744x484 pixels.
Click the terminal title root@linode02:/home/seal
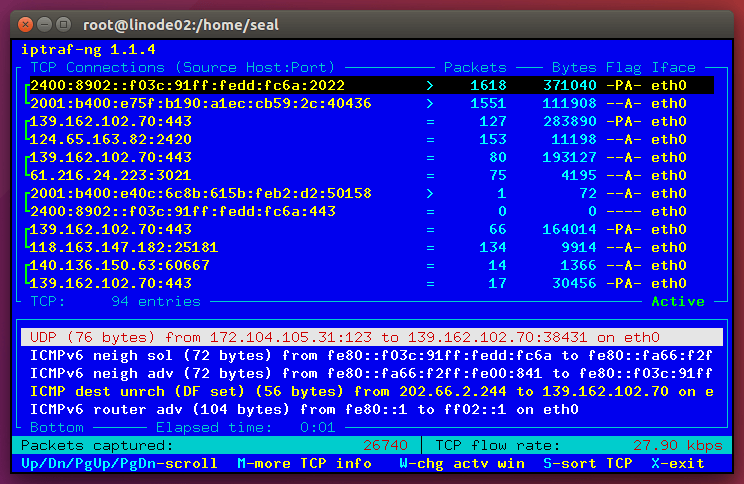pos(181,25)
